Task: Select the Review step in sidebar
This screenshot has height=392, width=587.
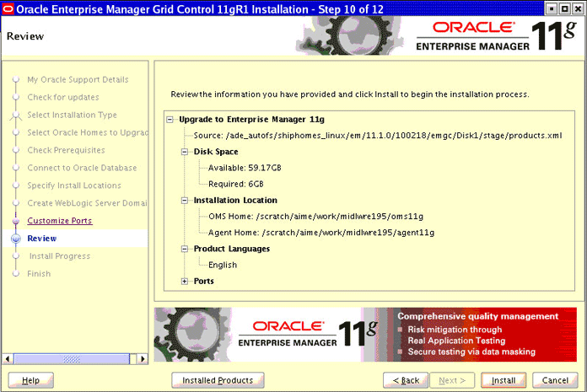Action: coord(42,239)
